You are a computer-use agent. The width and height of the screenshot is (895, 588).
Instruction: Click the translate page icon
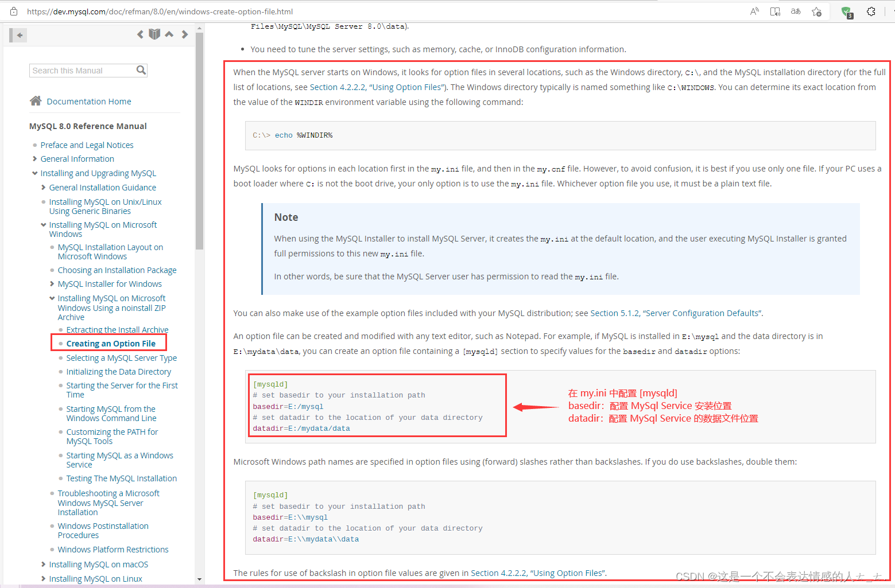pyautogui.click(x=796, y=11)
